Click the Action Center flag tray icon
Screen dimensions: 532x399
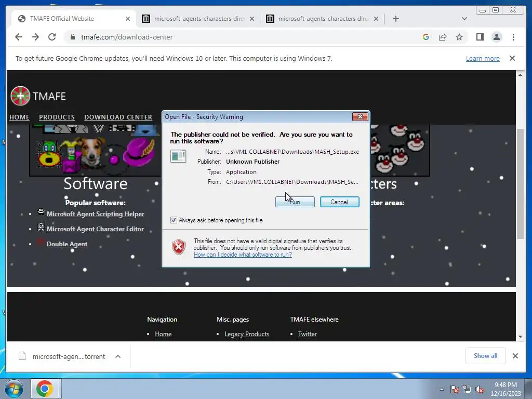455,389
